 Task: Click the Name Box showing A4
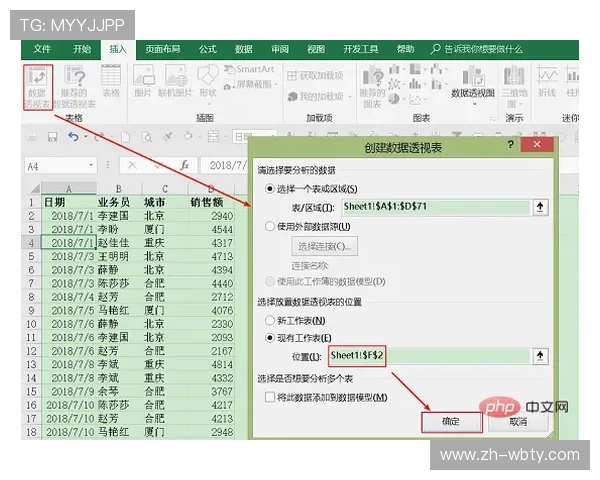[60, 166]
